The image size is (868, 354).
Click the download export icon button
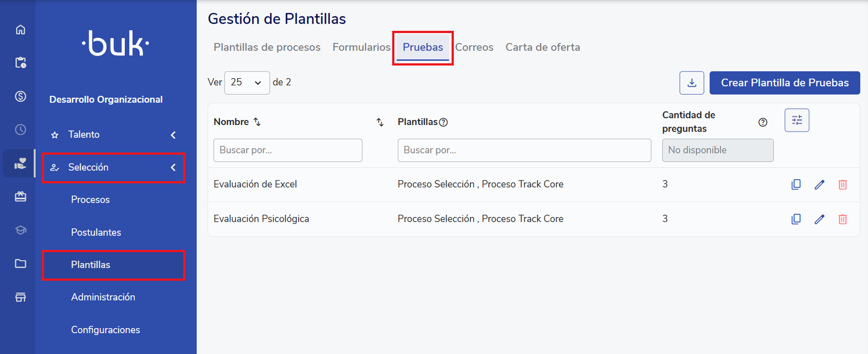coord(692,83)
